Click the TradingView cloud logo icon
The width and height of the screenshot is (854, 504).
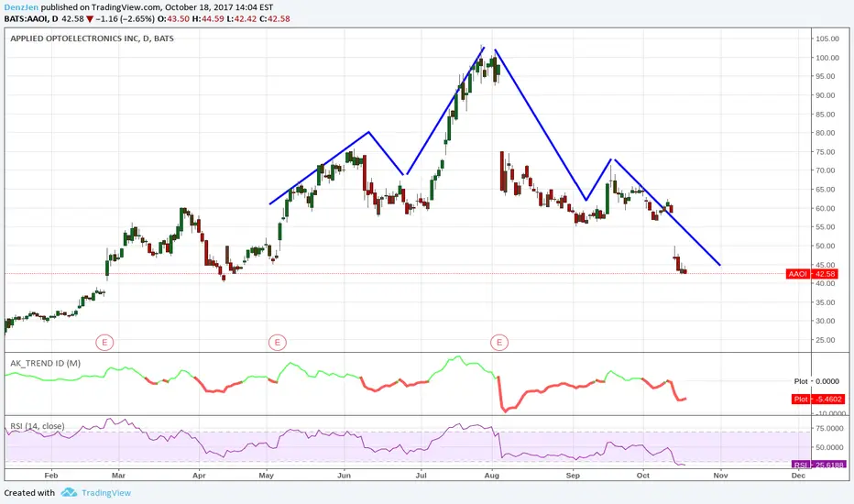(x=69, y=493)
